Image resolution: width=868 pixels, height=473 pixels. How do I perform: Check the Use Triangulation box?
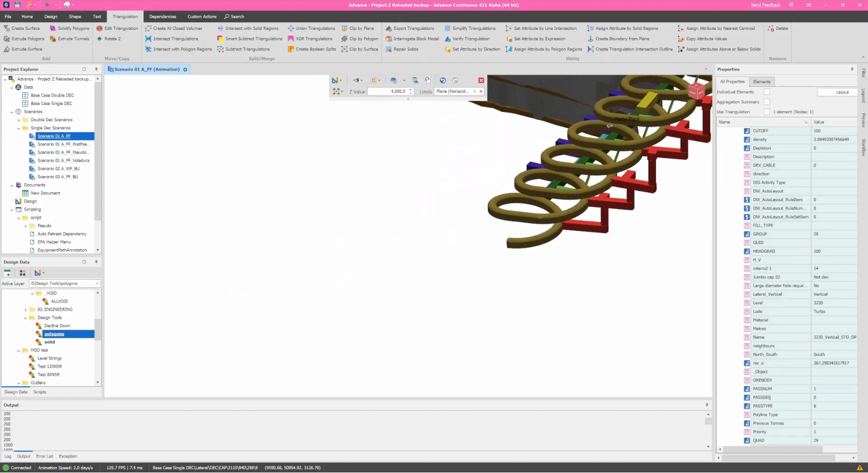767,112
